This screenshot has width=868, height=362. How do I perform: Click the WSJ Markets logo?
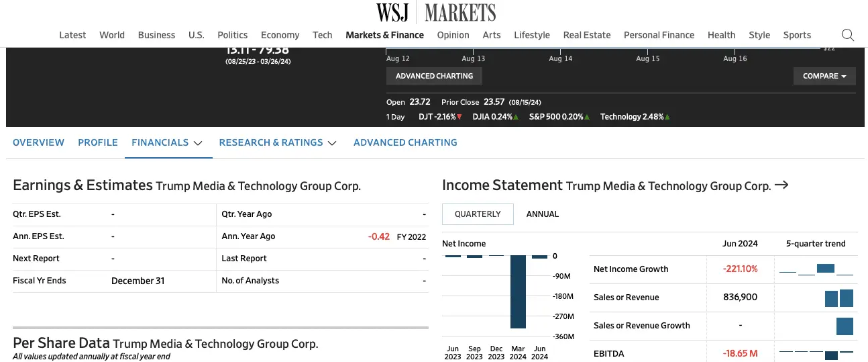[x=436, y=12]
